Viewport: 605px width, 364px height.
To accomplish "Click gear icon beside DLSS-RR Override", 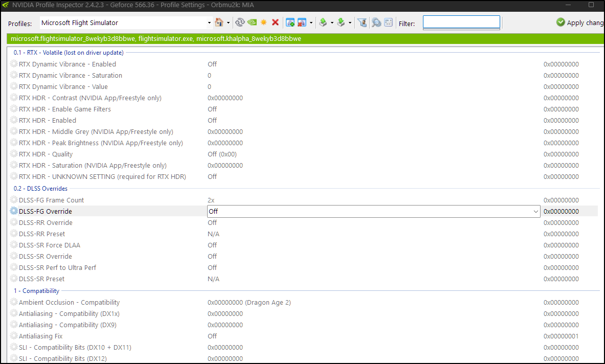I will coord(14,222).
